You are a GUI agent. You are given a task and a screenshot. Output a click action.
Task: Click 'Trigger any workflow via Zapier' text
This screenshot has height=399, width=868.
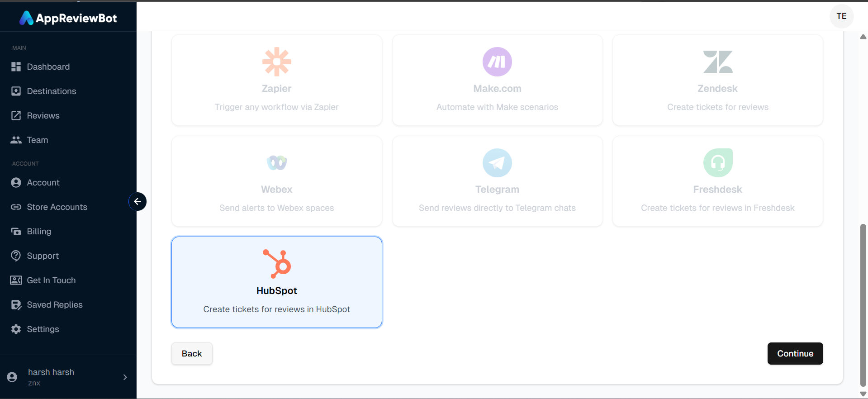point(276,107)
